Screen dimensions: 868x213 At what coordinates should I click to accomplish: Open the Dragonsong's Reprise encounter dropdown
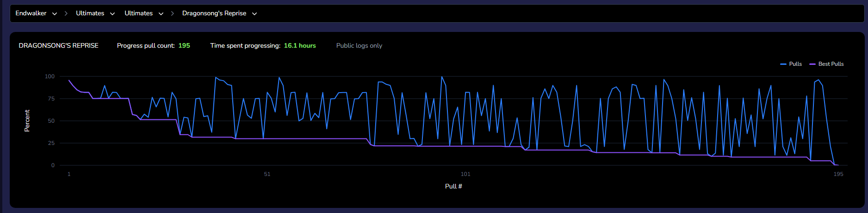click(x=219, y=13)
